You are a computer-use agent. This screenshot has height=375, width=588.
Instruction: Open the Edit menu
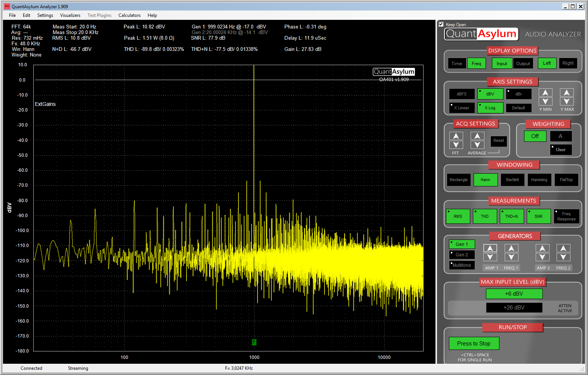[27, 15]
